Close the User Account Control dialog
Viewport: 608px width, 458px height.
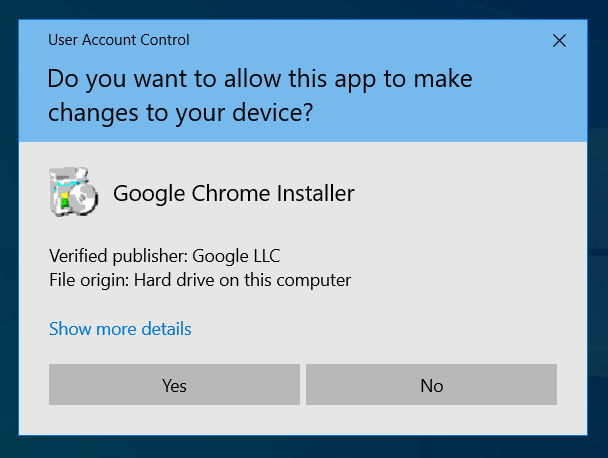(x=559, y=41)
